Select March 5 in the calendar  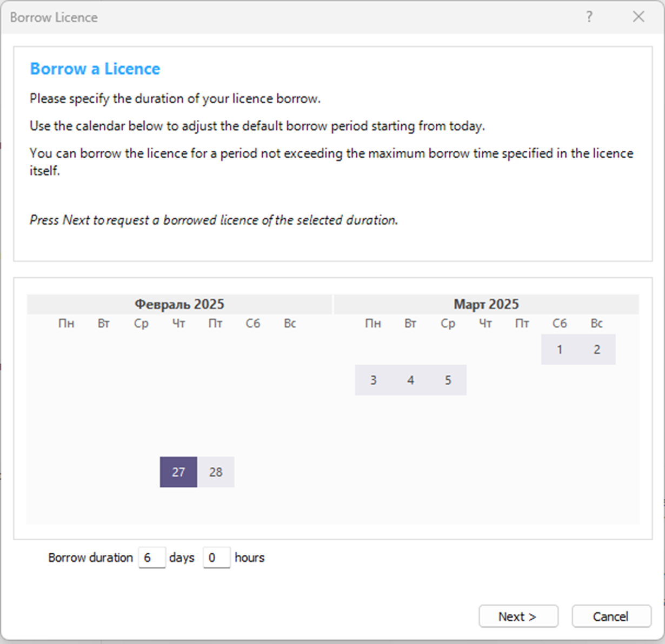(448, 380)
